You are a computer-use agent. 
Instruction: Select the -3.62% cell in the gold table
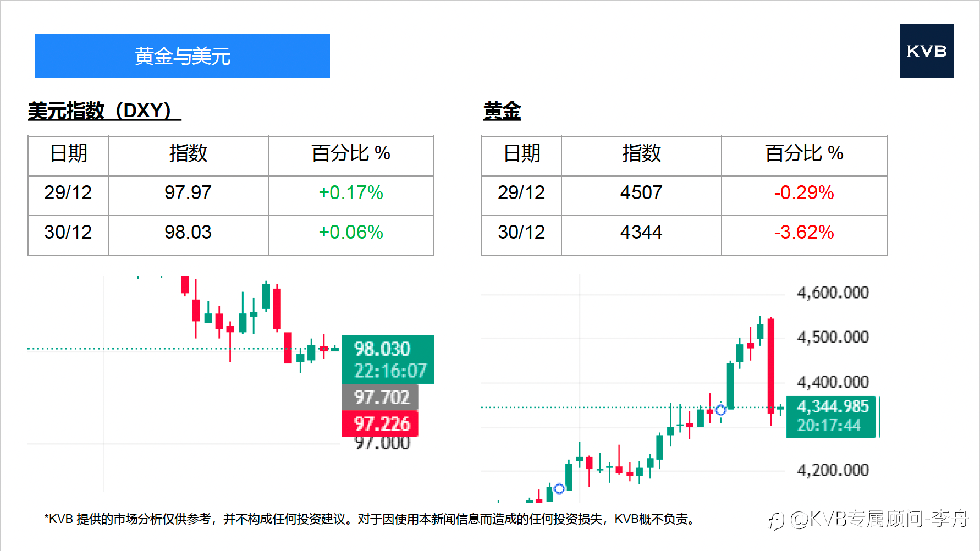pyautogui.click(x=803, y=233)
